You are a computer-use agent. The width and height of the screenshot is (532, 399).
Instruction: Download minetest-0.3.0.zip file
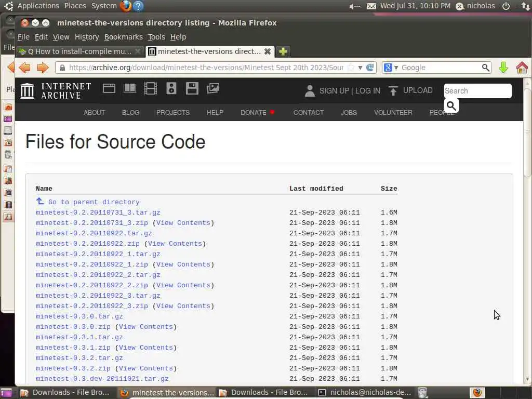tap(73, 327)
